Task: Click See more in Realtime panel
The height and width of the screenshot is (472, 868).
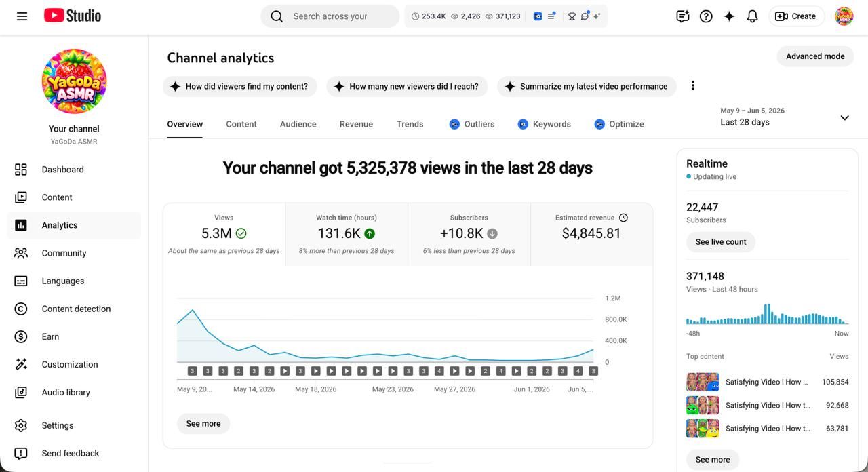Action: (713, 460)
